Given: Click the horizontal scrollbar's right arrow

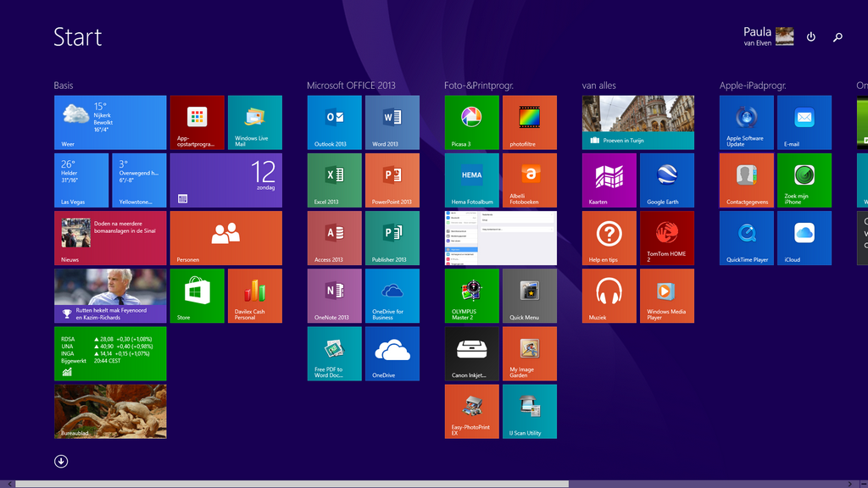Looking at the screenshot, I should click(x=850, y=484).
